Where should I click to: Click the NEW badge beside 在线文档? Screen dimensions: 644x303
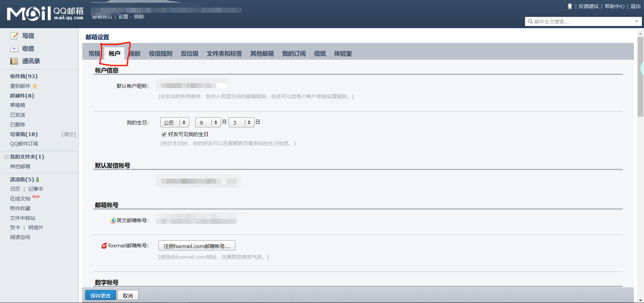tap(36, 197)
